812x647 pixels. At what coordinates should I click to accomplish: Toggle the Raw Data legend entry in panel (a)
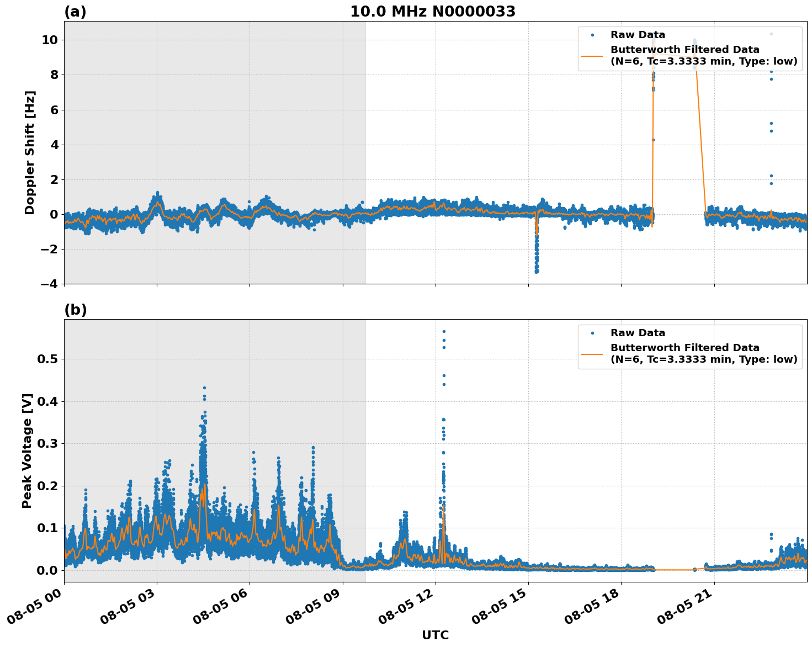pos(637,34)
